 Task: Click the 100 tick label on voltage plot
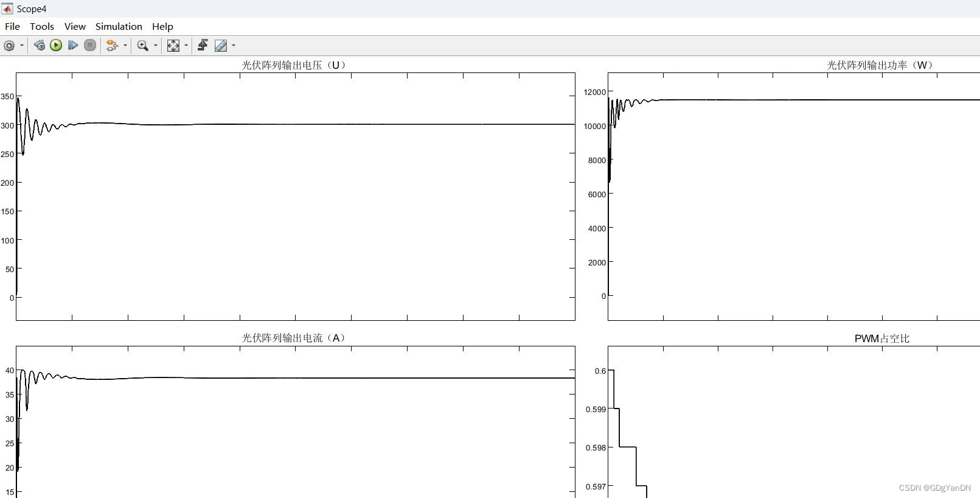point(7,241)
